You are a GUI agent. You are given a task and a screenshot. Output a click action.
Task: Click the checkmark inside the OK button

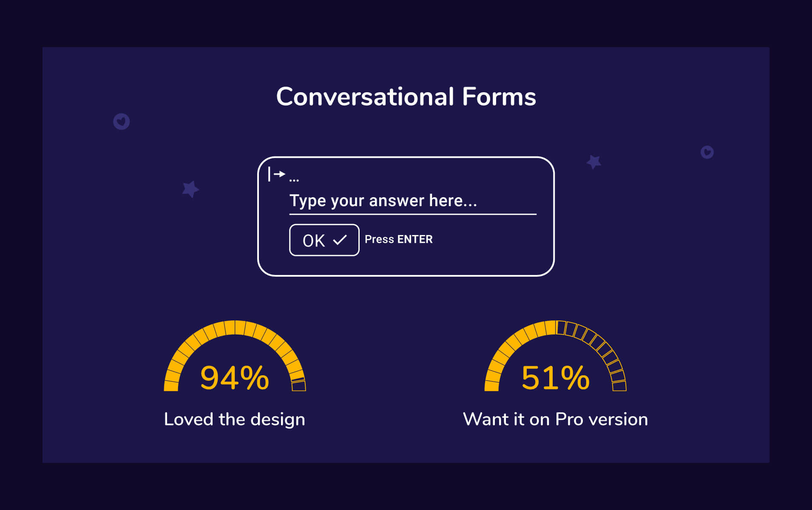[340, 240]
